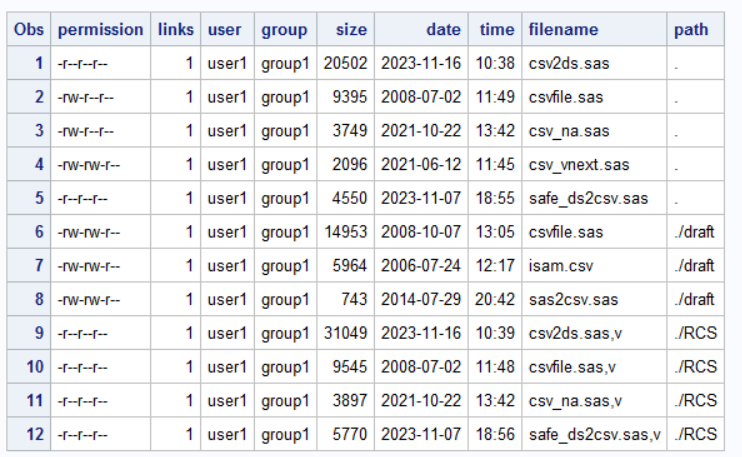Select the csv2ds.sas filename cell
Screen dimensions: 742x457
(x=570, y=64)
